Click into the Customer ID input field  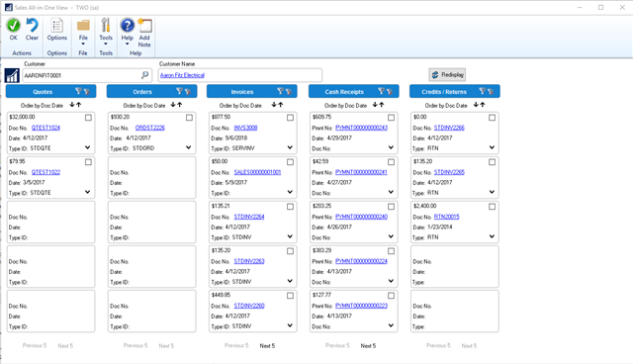click(82, 75)
